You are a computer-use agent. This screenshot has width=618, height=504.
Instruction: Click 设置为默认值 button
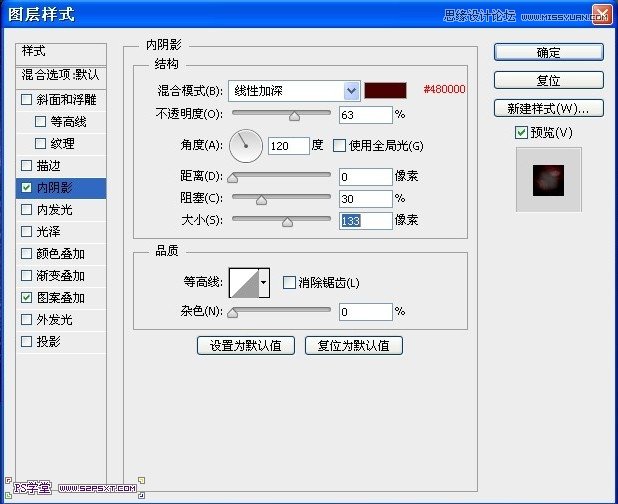(x=246, y=346)
